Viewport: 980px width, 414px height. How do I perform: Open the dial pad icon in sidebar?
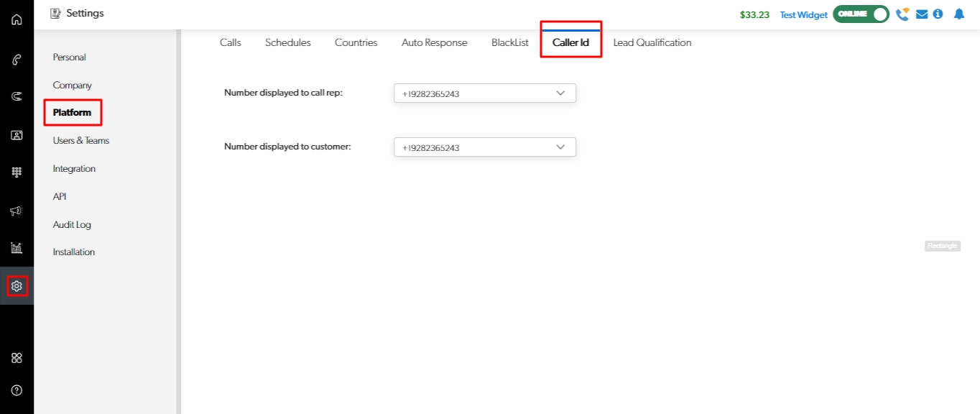pyautogui.click(x=17, y=172)
